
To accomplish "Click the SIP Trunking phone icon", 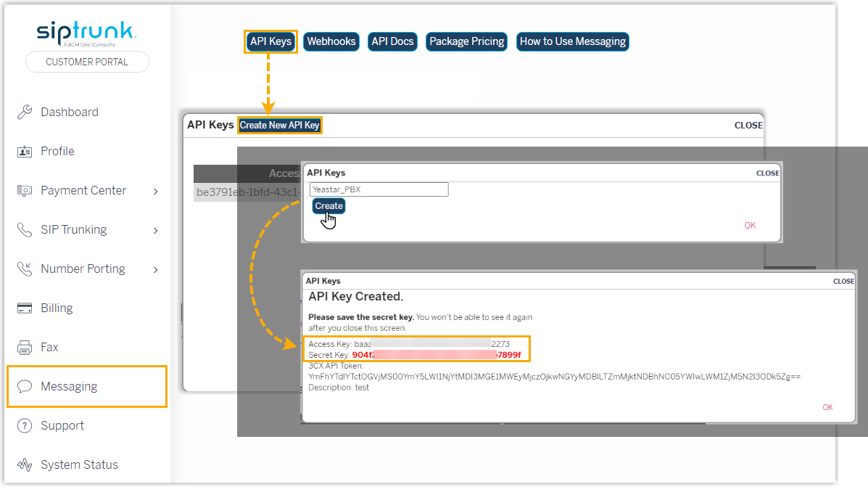I will coord(25,229).
